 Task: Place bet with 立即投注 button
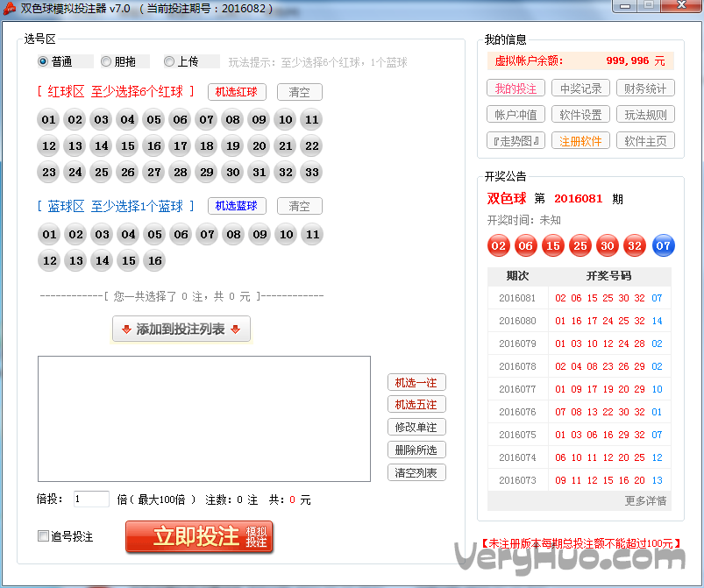[199, 536]
